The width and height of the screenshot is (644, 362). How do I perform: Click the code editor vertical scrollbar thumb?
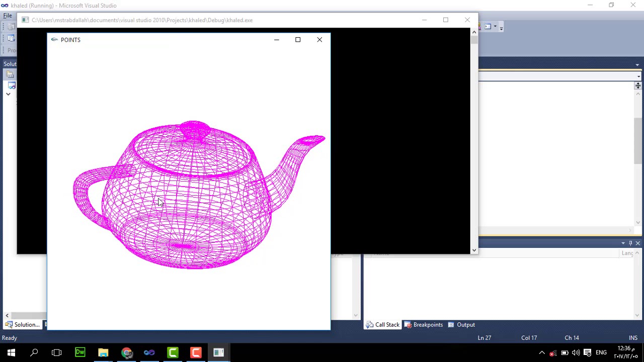(x=638, y=141)
